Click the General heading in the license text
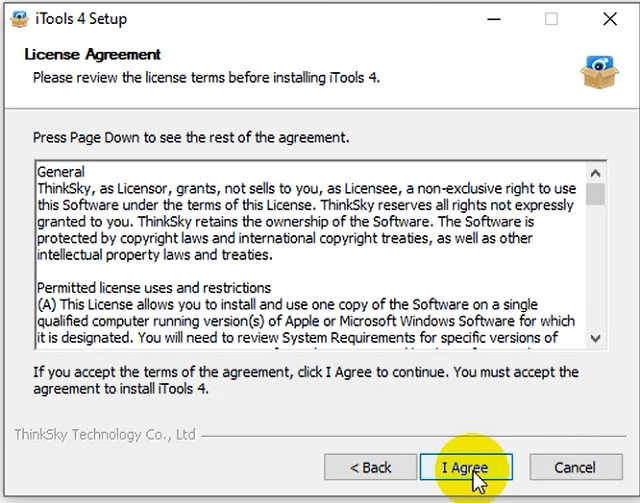The width and height of the screenshot is (640, 503). tap(61, 171)
